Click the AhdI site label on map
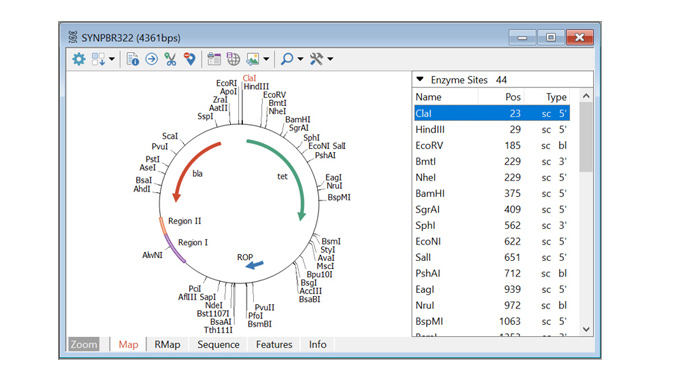The height and width of the screenshot is (381, 678). point(142,189)
